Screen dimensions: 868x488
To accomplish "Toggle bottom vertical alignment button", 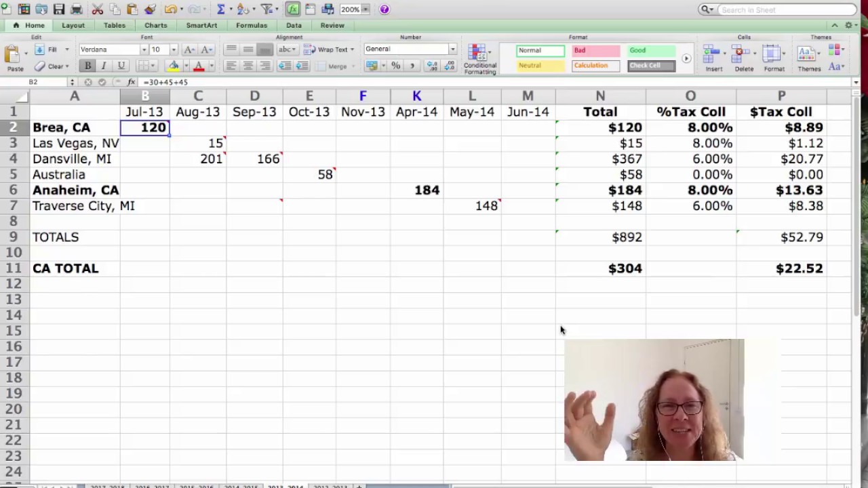I will pyautogui.click(x=265, y=49).
